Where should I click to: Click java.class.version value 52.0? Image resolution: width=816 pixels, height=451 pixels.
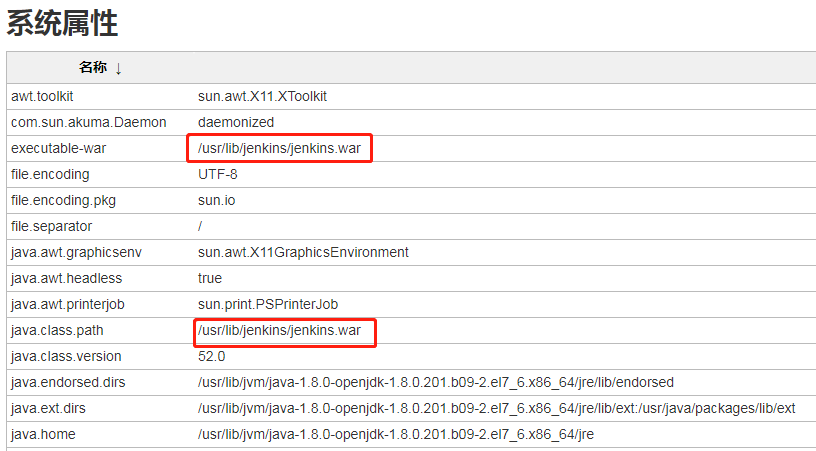[x=211, y=356]
